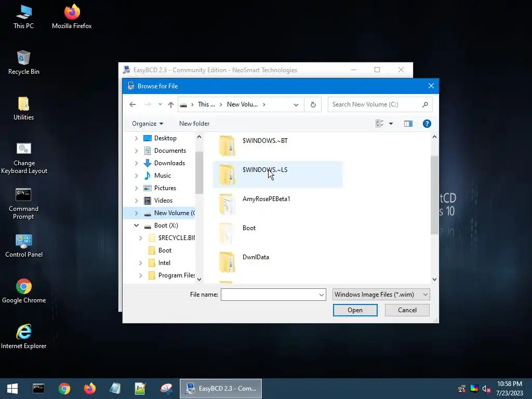Expand the Downloads tree node

[137, 163]
